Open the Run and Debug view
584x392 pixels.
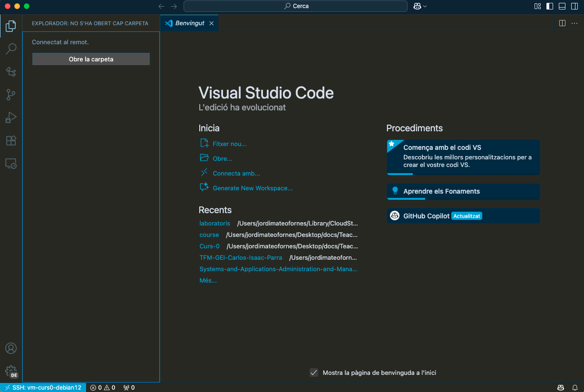coord(11,118)
